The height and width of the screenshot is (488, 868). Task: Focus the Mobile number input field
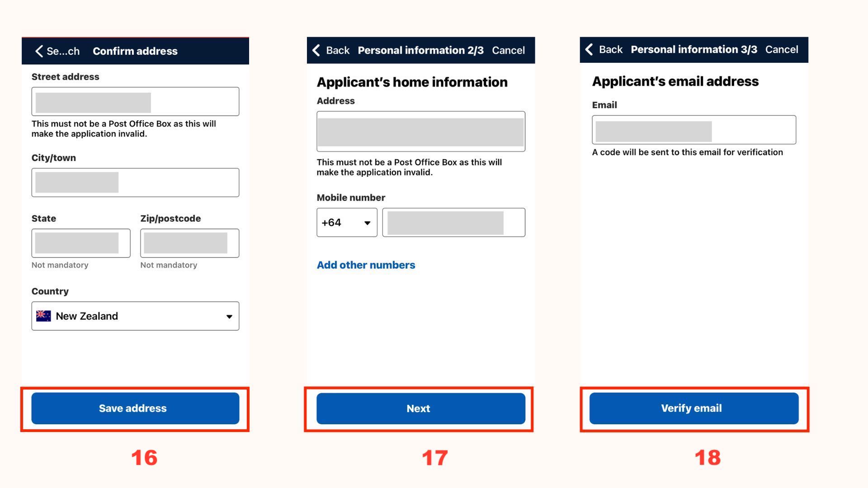pyautogui.click(x=453, y=222)
